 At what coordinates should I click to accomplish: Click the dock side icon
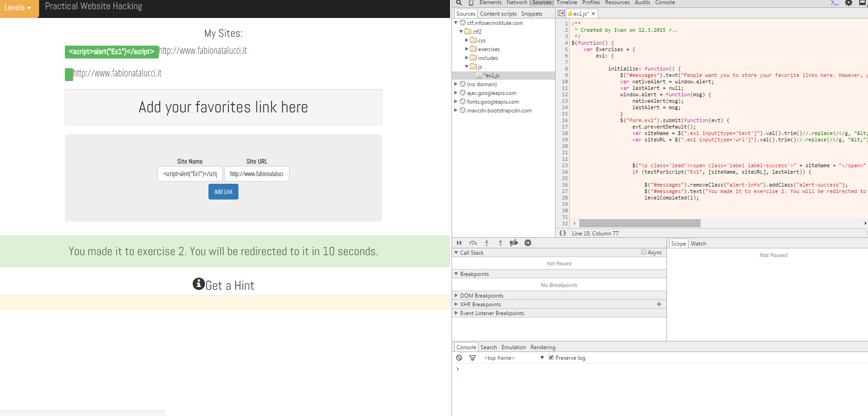point(863,3)
